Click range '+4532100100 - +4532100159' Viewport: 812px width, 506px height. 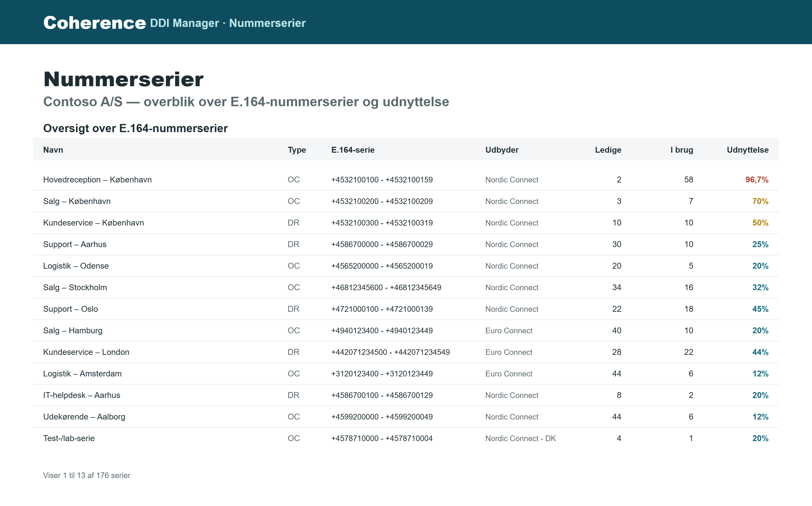(x=382, y=180)
